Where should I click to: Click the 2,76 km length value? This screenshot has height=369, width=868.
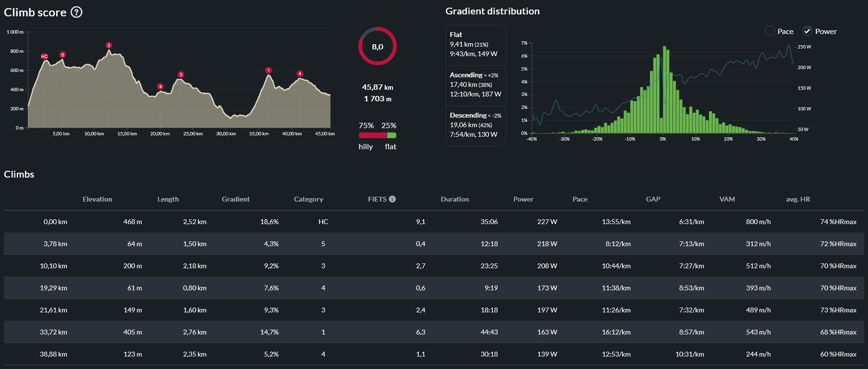point(195,332)
